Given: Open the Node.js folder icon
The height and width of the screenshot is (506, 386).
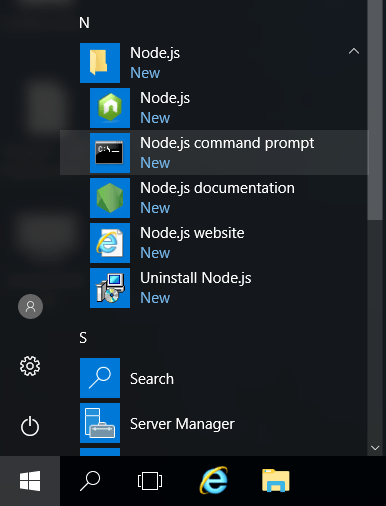Looking at the screenshot, I should pyautogui.click(x=100, y=63).
